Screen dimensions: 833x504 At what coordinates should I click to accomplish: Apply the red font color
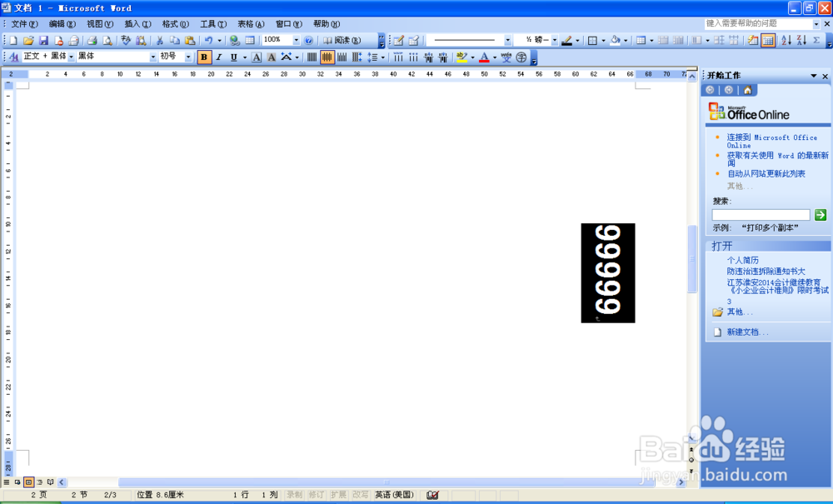pos(484,57)
